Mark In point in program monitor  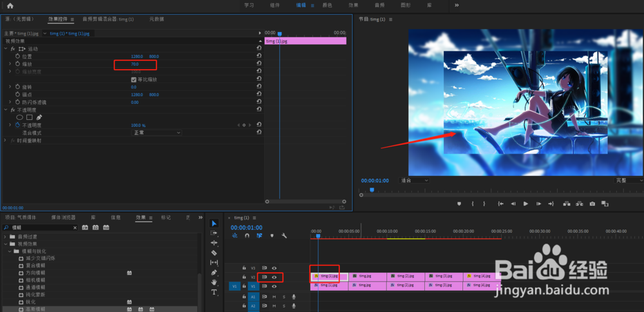click(473, 204)
